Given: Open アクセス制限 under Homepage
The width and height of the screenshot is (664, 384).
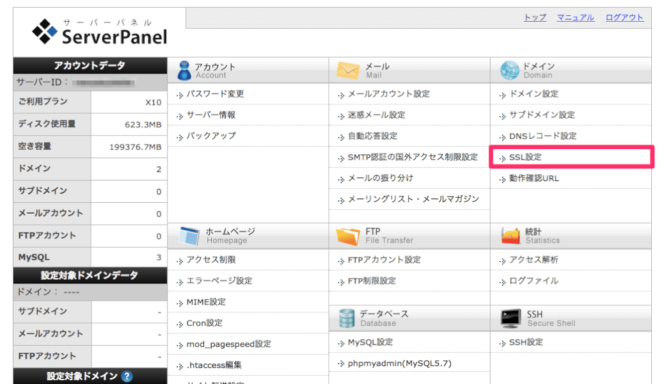Looking at the screenshot, I should [x=211, y=260].
